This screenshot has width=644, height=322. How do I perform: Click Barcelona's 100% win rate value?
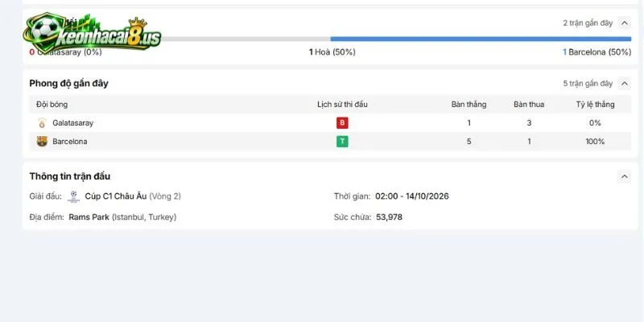coord(595,142)
